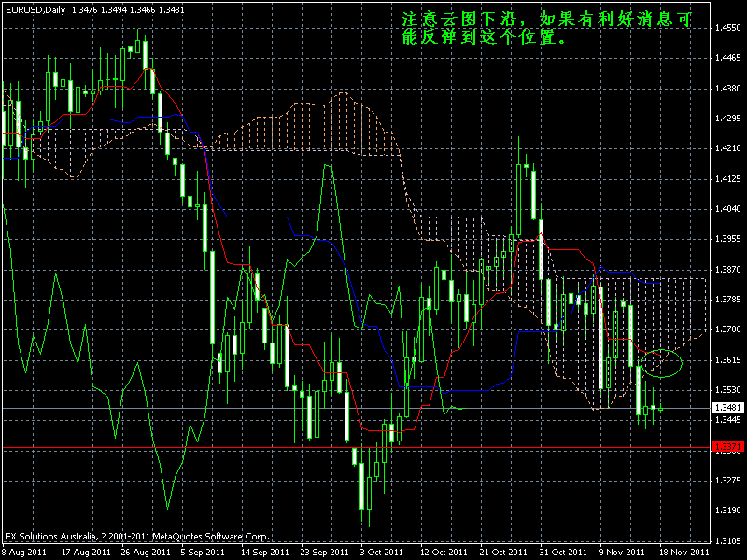747x560 pixels.
Task: Click the price axis value 1.3870
Action: 728,270
